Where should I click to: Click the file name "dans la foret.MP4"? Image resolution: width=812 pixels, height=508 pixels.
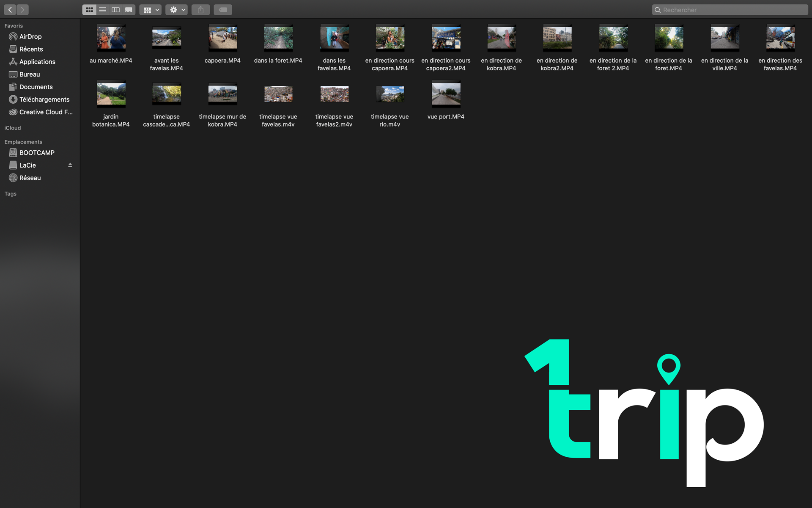coord(278,61)
